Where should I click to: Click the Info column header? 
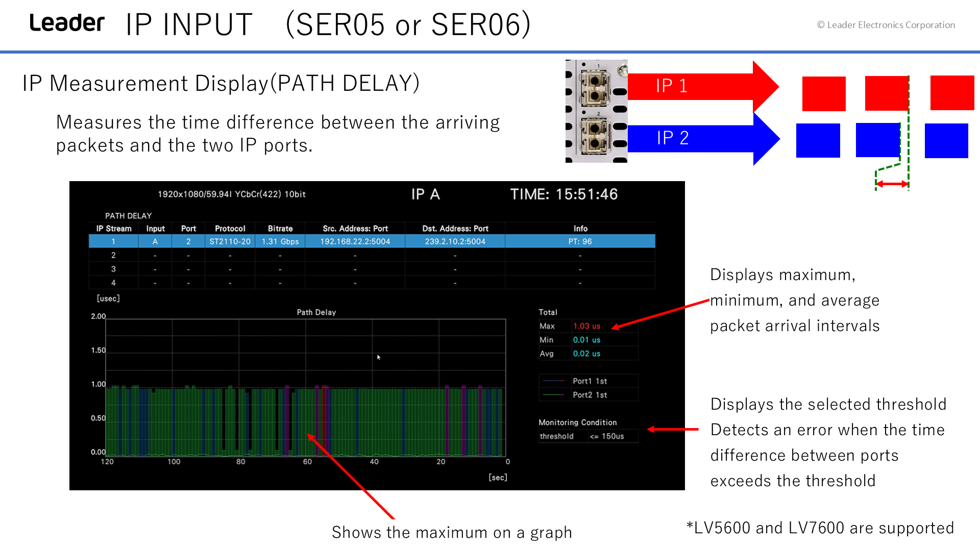click(x=580, y=229)
